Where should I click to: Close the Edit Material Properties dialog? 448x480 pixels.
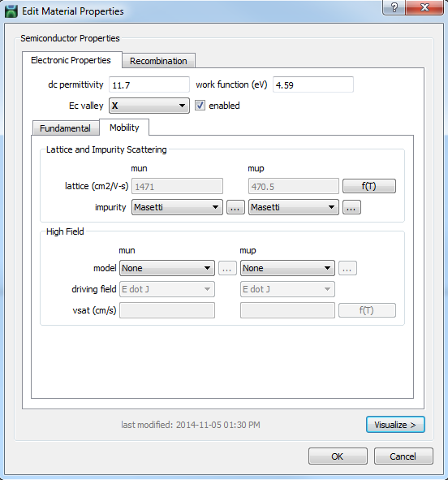tap(424, 7)
